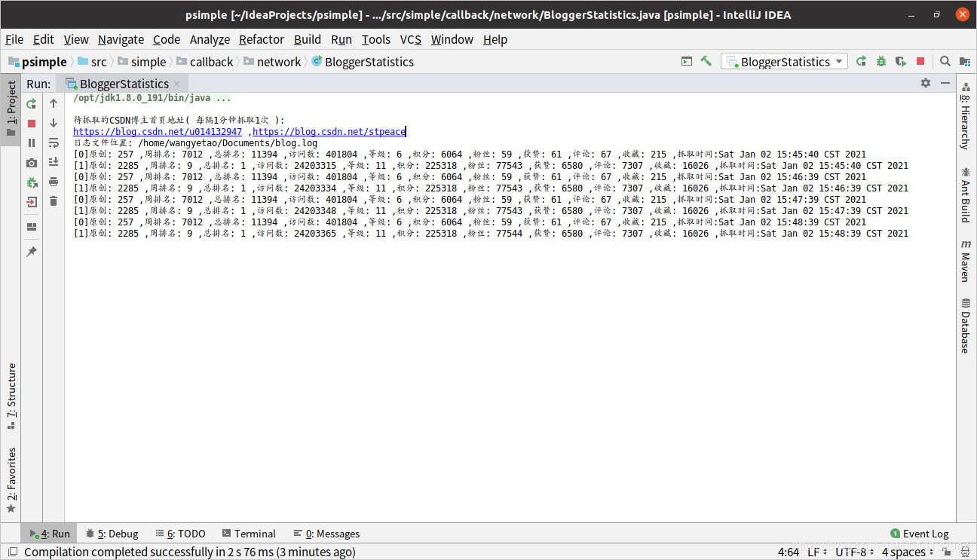Open Search Everywhere magnifier
The width and height of the screenshot is (977, 560).
click(x=945, y=62)
